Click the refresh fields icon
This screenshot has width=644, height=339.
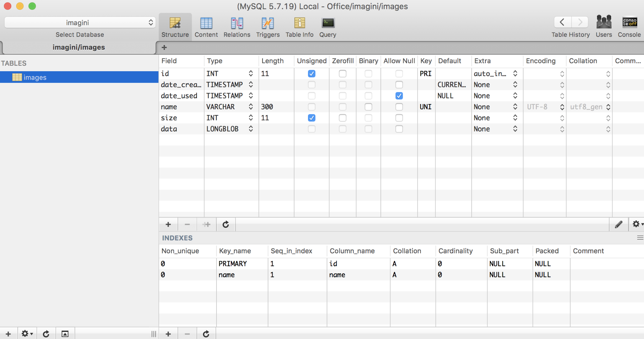pos(226,224)
